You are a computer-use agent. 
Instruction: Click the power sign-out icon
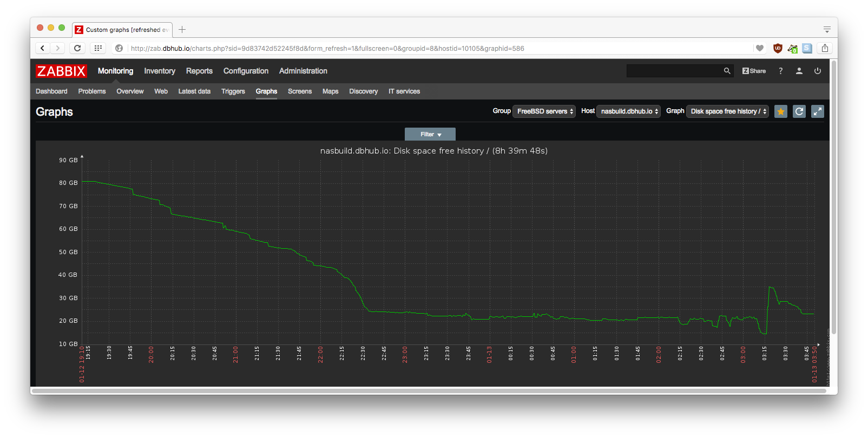click(x=817, y=71)
